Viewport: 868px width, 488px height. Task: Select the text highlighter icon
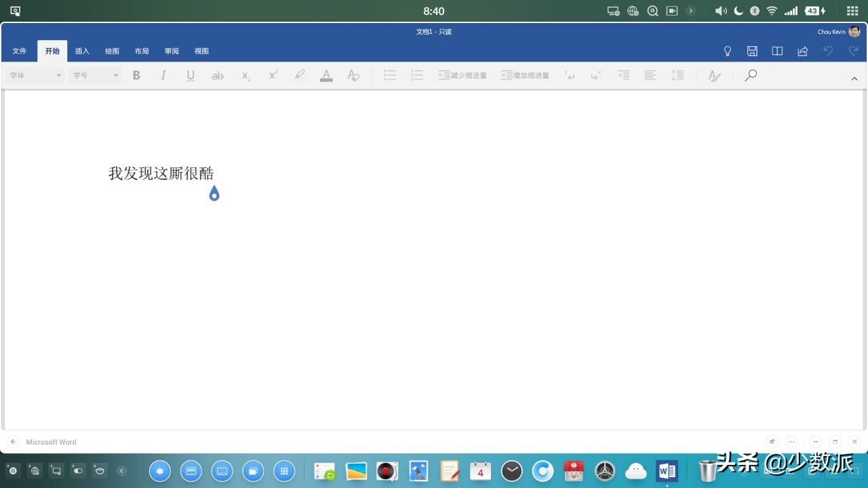coord(300,75)
